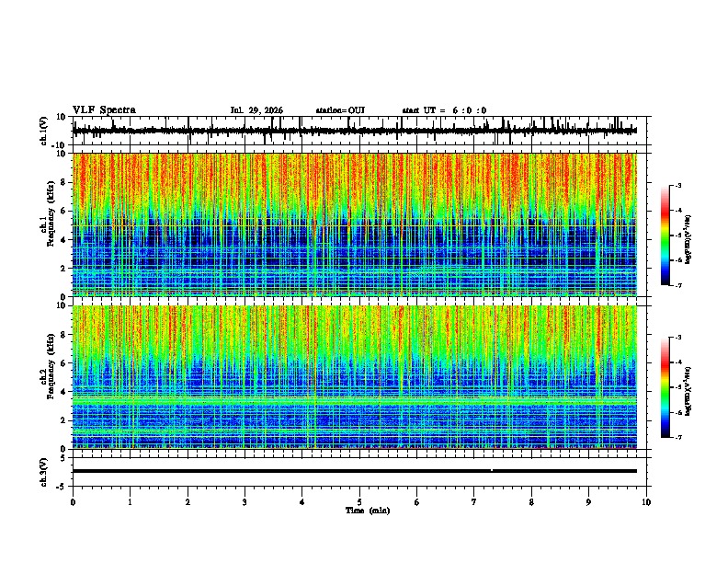Click the ch.3 flat voltage trace
Image resolution: width=728 pixels, height=563 pixels.
tap(355, 471)
